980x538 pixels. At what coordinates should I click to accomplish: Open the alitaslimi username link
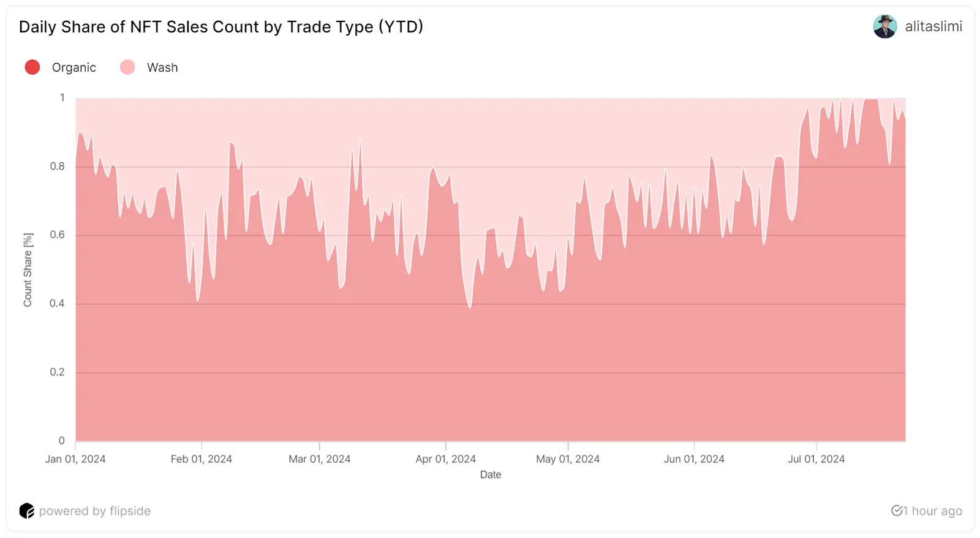point(933,26)
